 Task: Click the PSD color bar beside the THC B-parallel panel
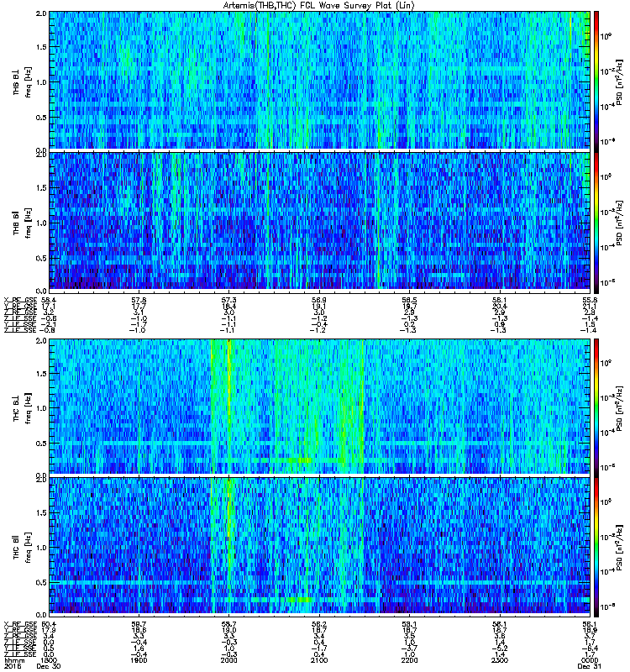tap(596, 547)
